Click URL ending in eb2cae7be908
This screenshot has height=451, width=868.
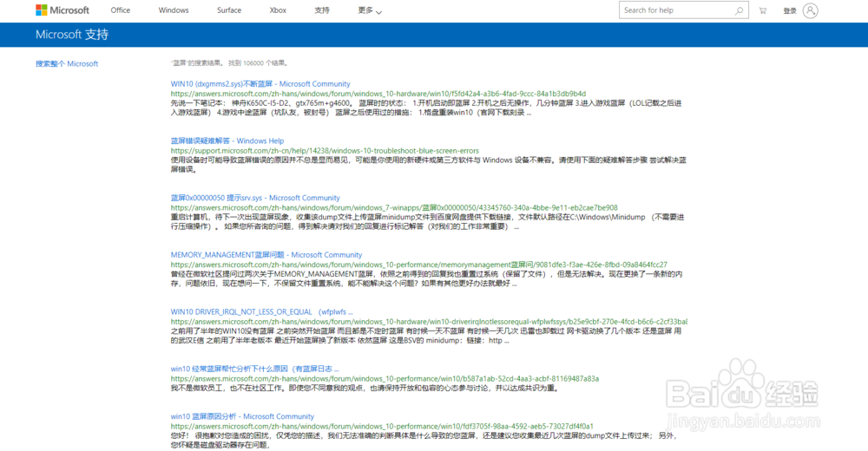[394, 207]
